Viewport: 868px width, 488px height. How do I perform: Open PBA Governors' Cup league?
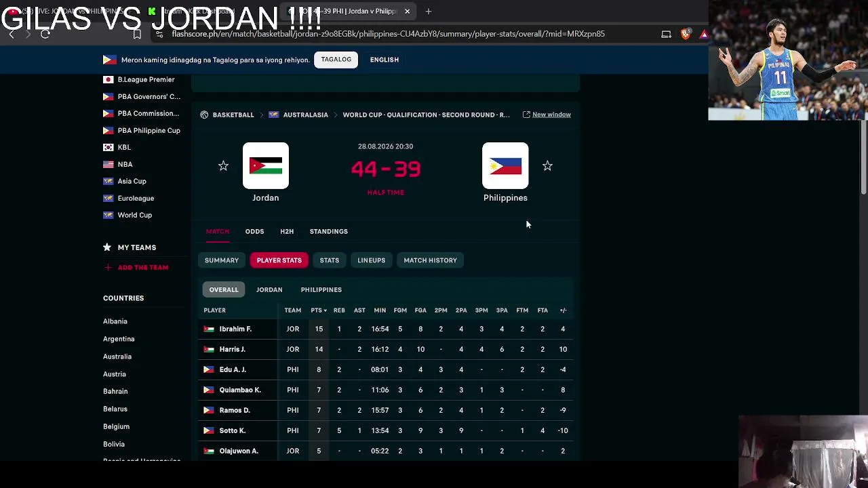click(149, 96)
